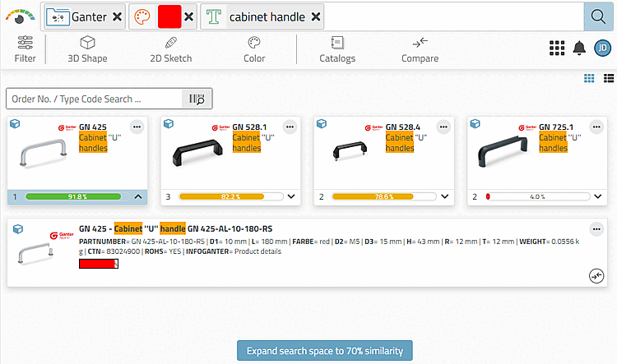Image resolution: width=617 pixels, height=364 pixels.
Task: Open notifications bell
Action: pos(579,48)
